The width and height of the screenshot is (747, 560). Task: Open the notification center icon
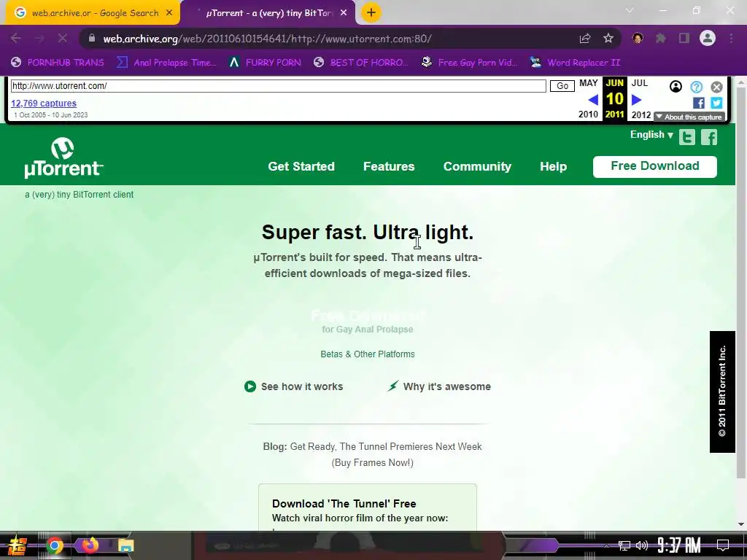coord(723,545)
